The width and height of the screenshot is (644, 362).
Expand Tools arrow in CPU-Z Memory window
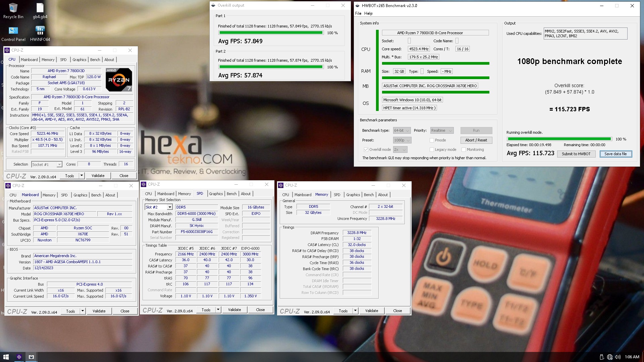(x=355, y=311)
